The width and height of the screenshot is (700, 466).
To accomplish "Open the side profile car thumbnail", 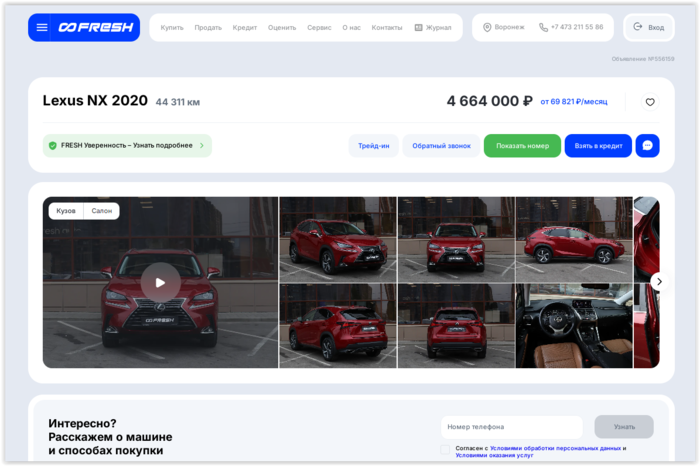I will pyautogui.click(x=574, y=239).
